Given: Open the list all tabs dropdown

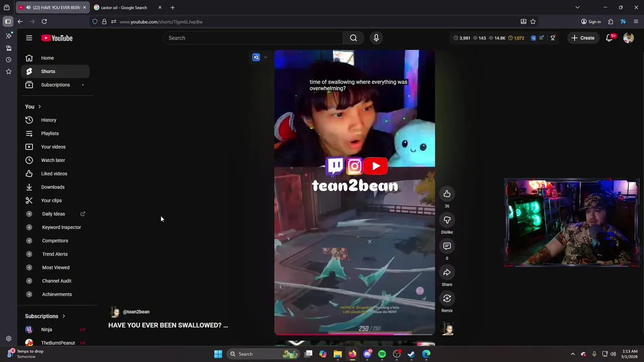Looking at the screenshot, I should point(578,8).
